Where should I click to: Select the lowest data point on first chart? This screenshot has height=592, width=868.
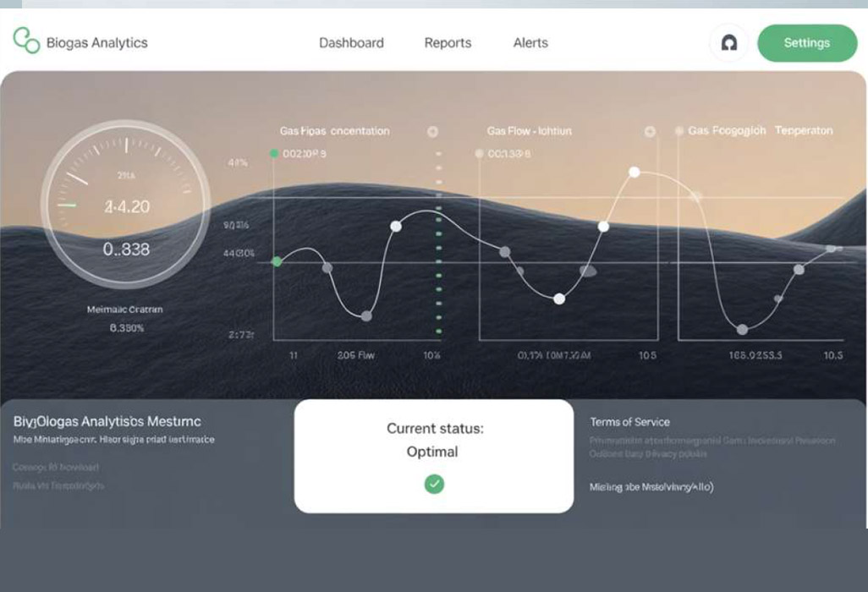(x=366, y=315)
